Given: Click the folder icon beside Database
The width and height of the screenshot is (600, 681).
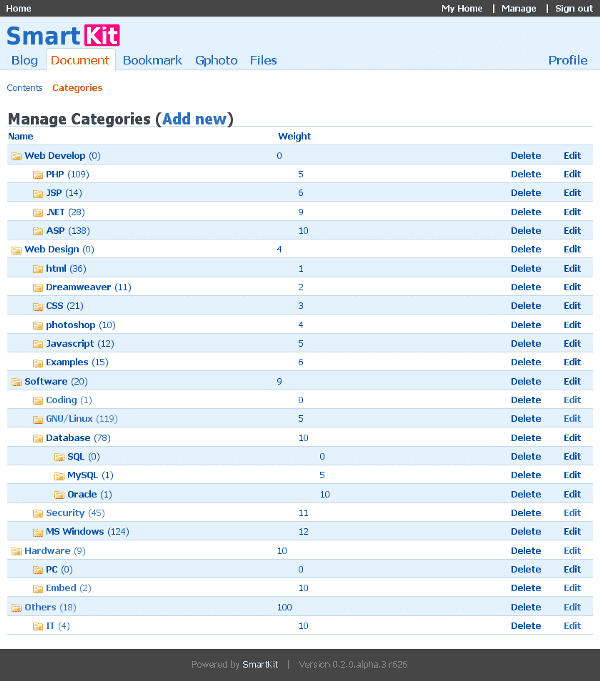Looking at the screenshot, I should point(38,438).
